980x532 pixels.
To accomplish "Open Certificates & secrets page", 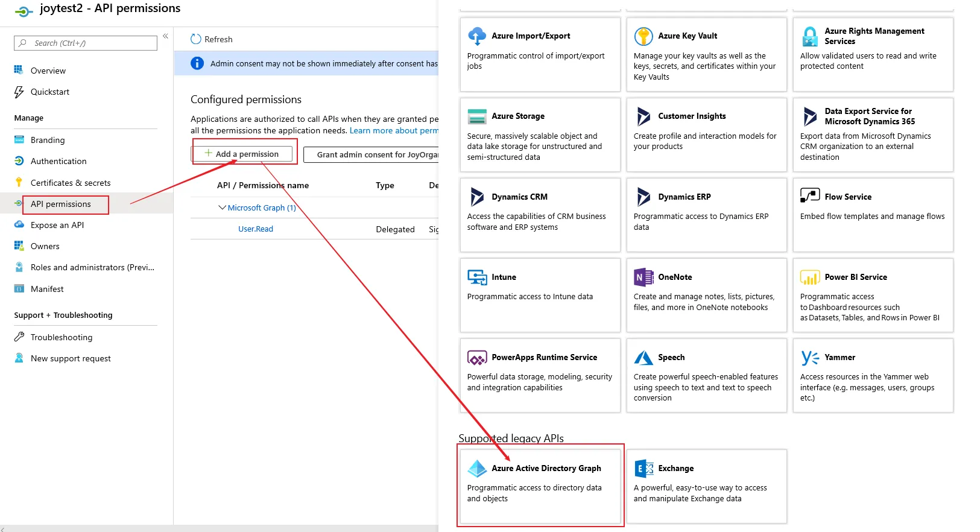I will tap(71, 183).
